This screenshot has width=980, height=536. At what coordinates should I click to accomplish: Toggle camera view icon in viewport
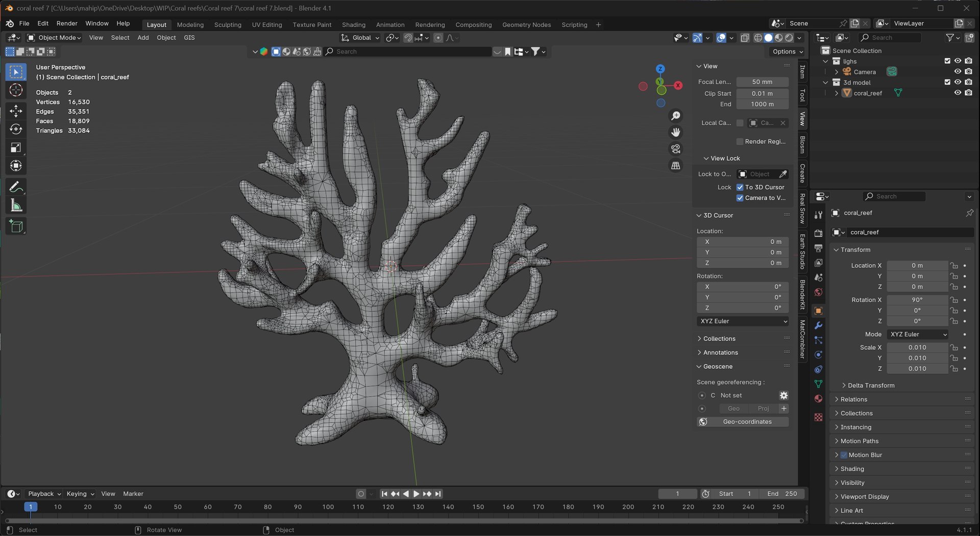675,149
